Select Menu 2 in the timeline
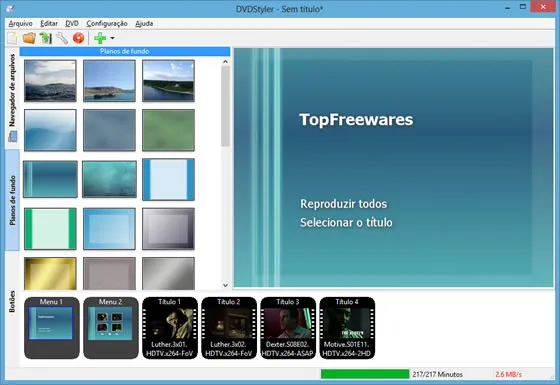 coord(111,328)
